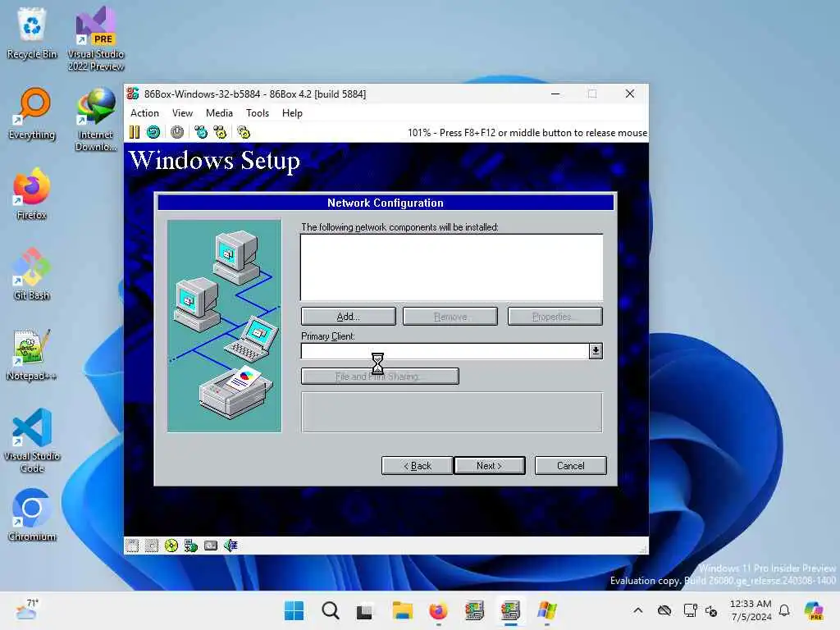Select the Firefox desktop icon

click(x=32, y=194)
